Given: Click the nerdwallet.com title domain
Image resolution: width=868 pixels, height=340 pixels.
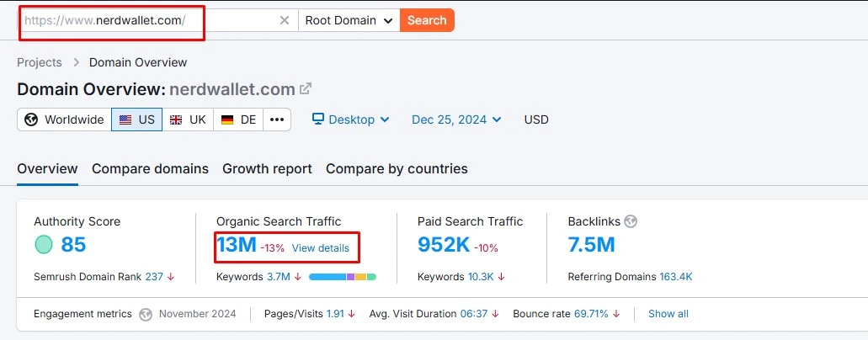Looking at the screenshot, I should (232, 89).
